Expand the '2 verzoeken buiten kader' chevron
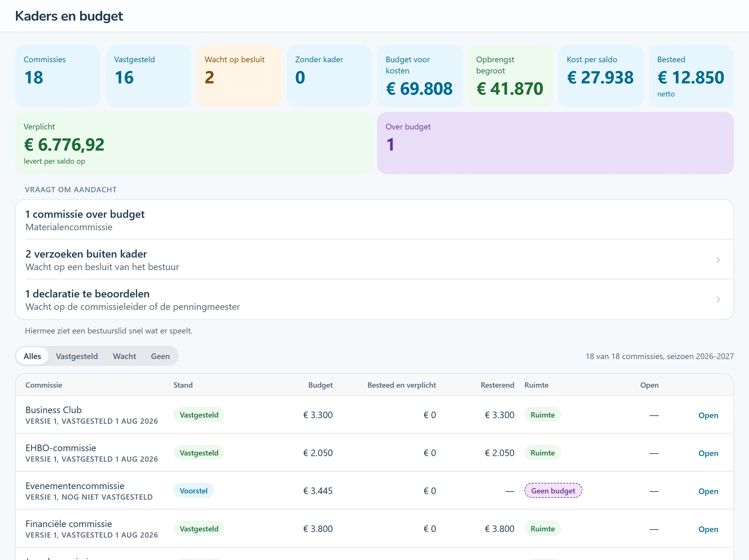 [x=718, y=260]
